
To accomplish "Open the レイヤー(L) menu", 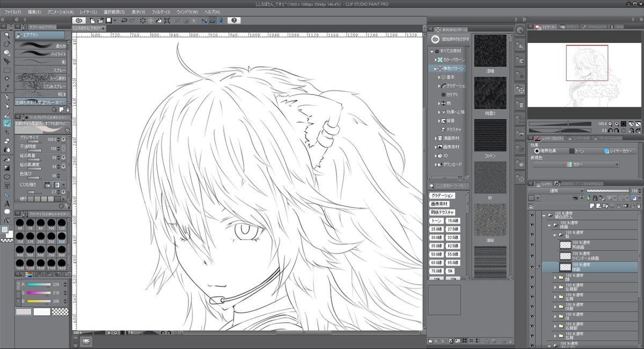I will point(87,11).
